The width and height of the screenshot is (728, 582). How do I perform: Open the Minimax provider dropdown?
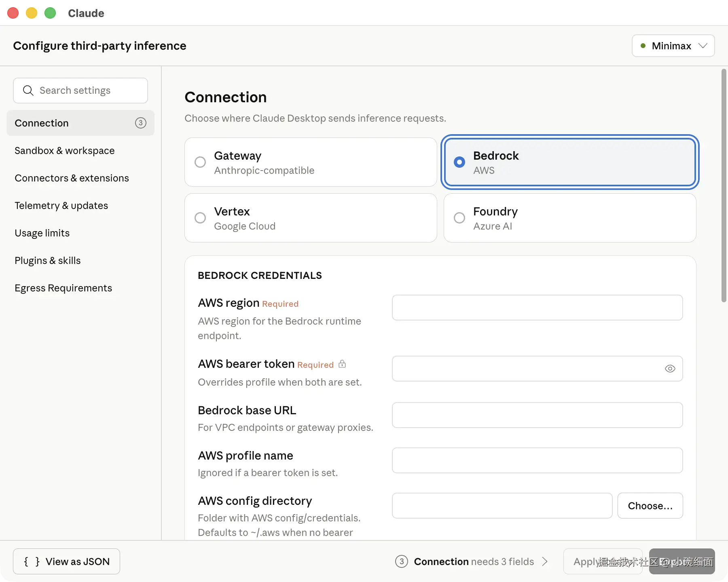click(x=673, y=46)
